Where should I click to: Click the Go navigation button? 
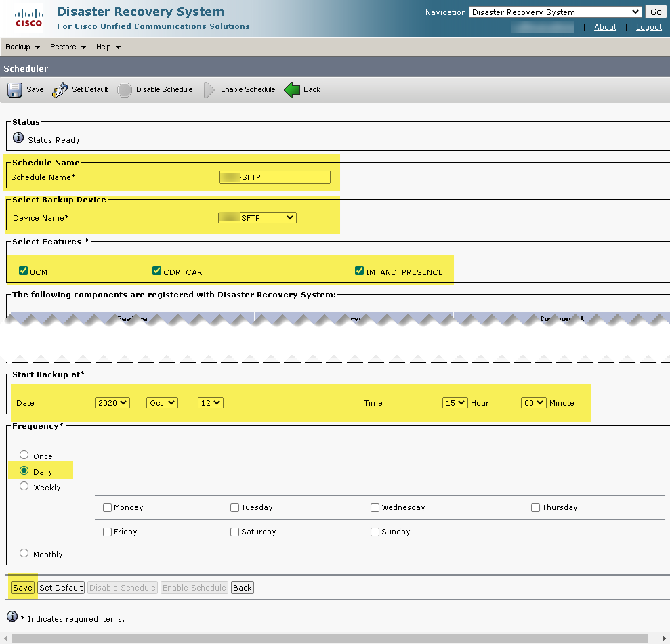[x=656, y=12]
